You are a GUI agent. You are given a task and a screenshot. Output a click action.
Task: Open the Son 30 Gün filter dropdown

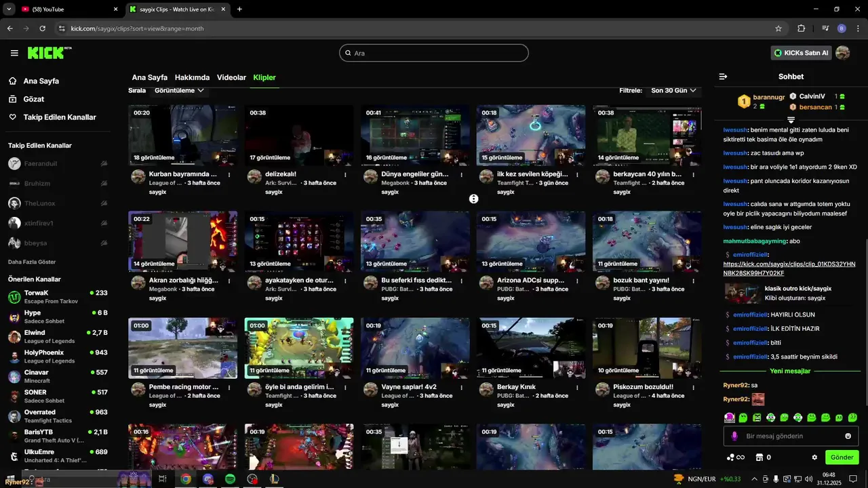point(673,90)
